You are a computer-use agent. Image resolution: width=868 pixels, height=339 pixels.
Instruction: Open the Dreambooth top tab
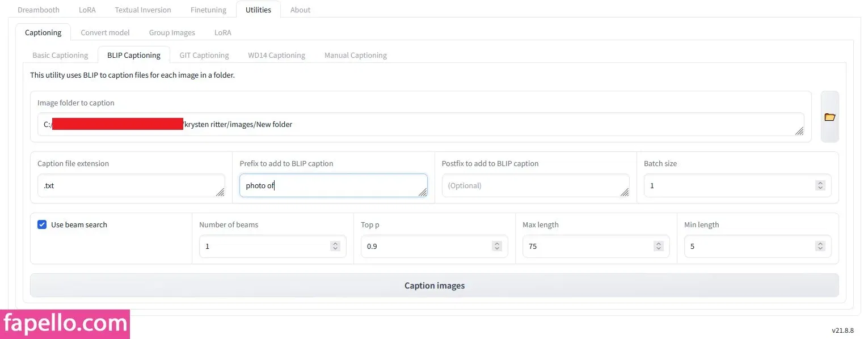coord(39,10)
